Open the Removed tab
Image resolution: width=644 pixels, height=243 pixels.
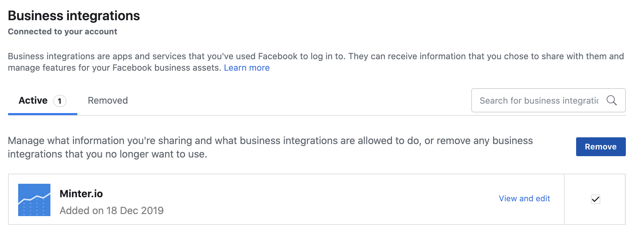pyautogui.click(x=108, y=101)
